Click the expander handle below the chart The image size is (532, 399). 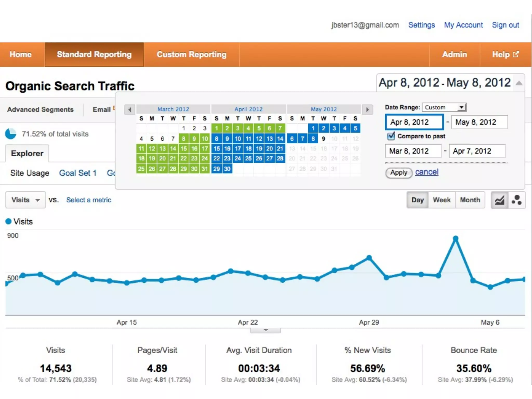[265, 330]
